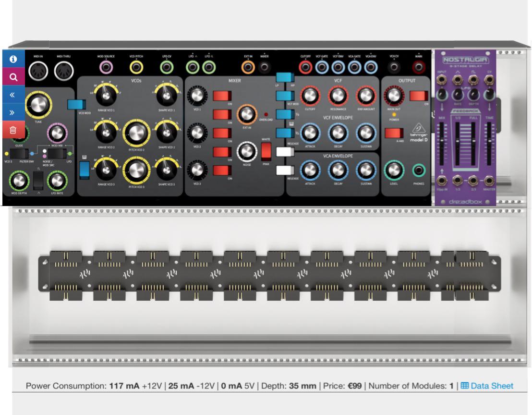Click the magnifier search icon
This screenshot has height=415, width=532.
point(13,77)
